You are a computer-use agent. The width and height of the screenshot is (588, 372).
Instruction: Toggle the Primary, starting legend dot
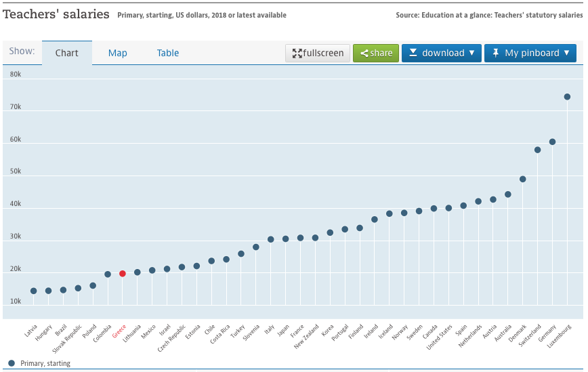[12, 363]
